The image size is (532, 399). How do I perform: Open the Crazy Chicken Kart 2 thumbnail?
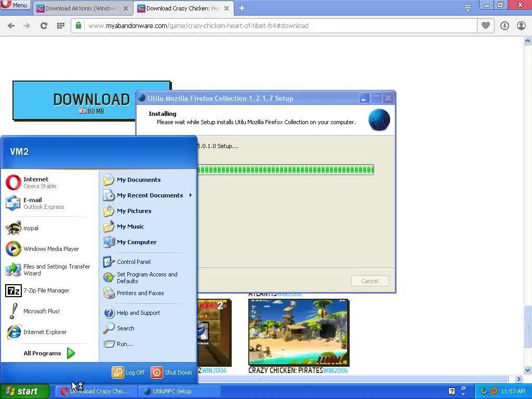214,332
